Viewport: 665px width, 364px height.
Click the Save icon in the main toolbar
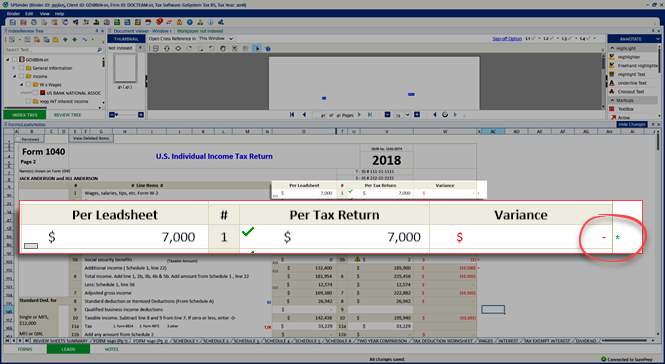pyautogui.click(x=13, y=22)
